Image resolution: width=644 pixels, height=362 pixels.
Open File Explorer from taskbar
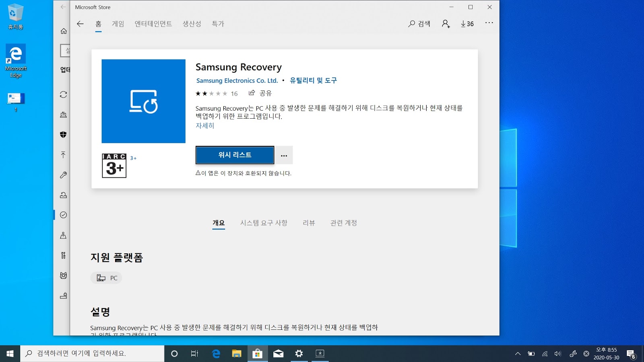[237, 354]
